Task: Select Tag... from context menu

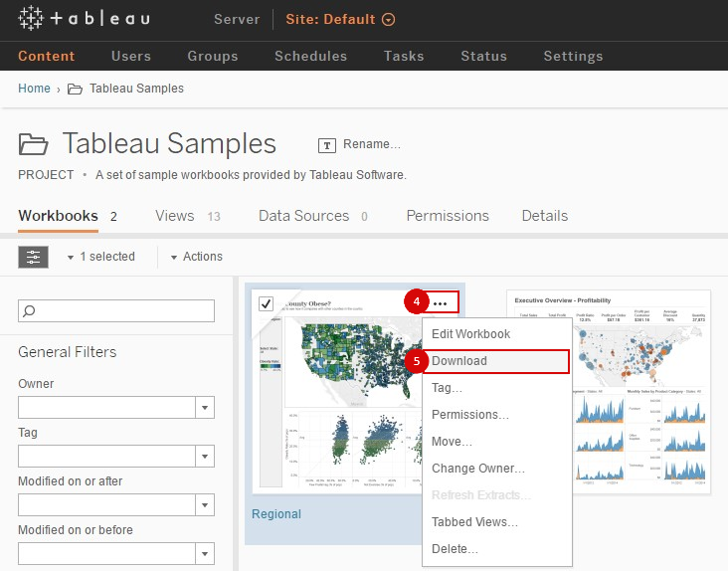Action: tap(497, 388)
